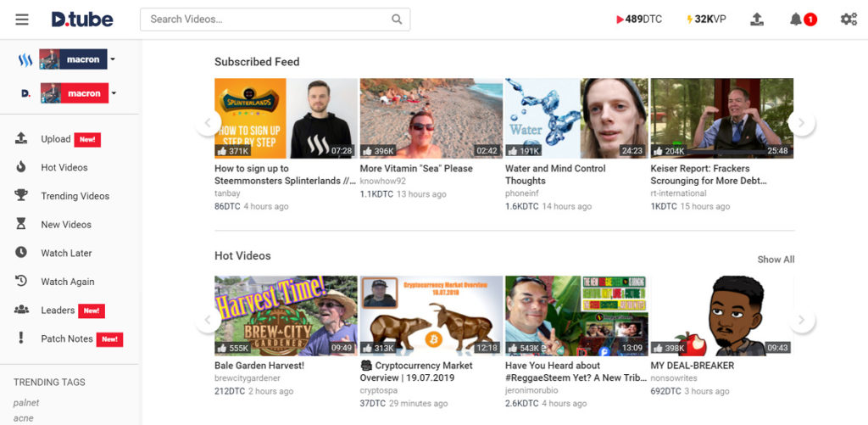
Task: Open title 'Water and Mind Control Thoughts'
Action: [555, 175]
